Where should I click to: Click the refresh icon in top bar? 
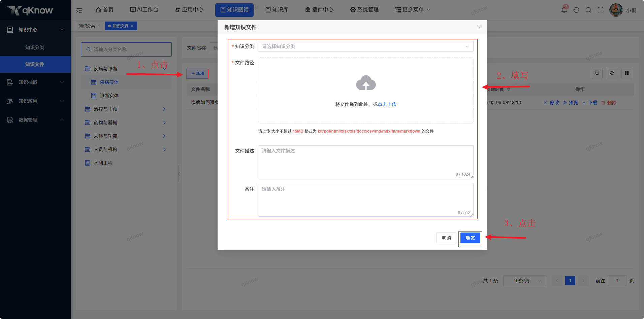pyautogui.click(x=576, y=10)
